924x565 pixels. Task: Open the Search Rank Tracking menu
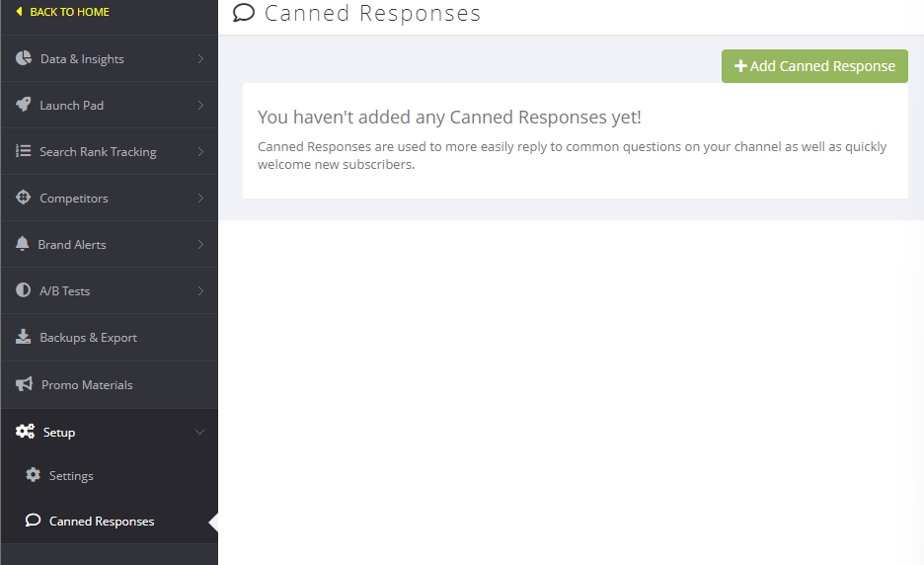click(98, 152)
